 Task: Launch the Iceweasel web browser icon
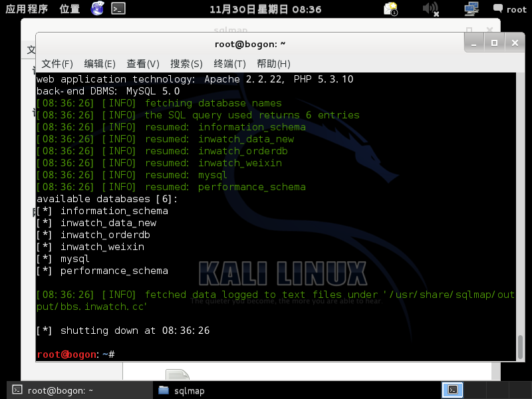pos(97,9)
